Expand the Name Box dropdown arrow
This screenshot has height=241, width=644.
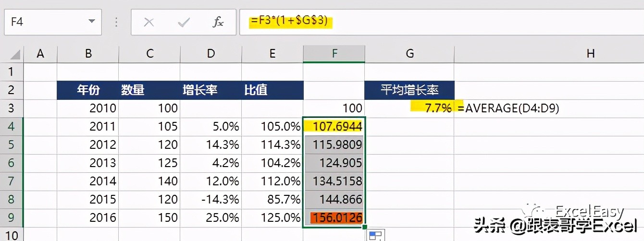91,22
